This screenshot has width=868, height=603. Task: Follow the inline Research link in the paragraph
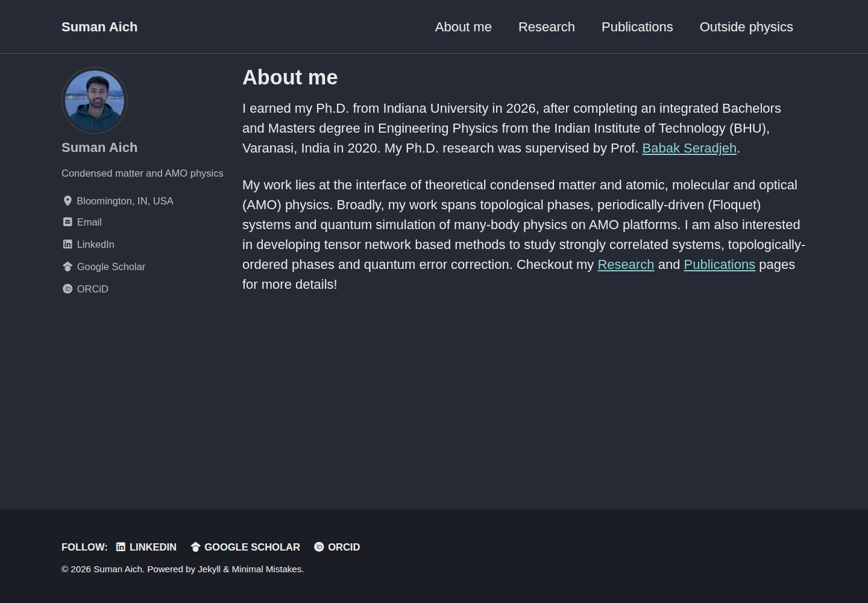pos(626,265)
